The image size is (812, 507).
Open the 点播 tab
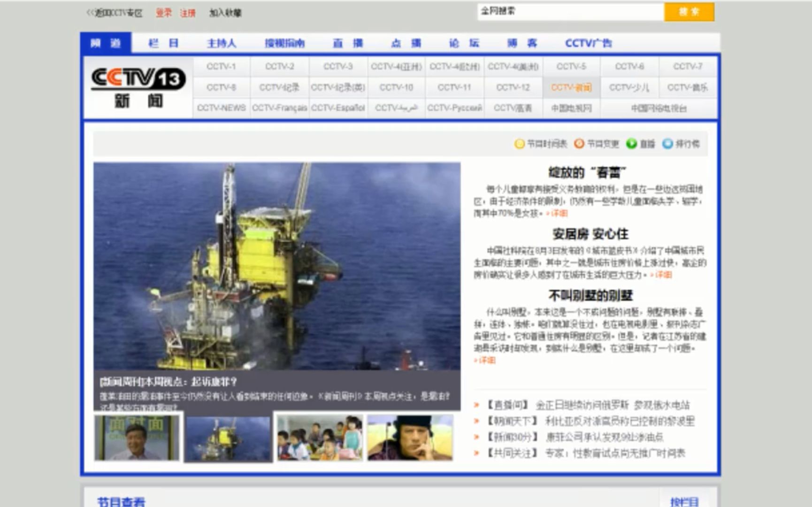(406, 43)
